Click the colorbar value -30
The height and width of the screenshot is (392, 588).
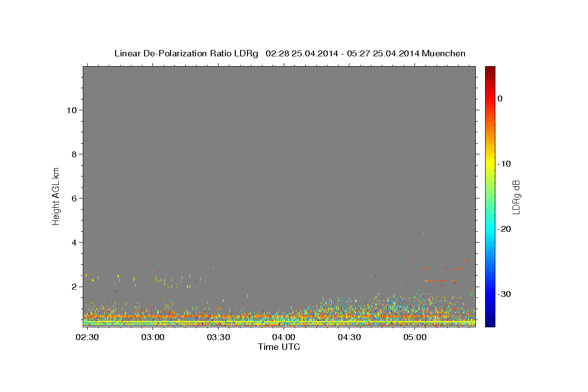(x=505, y=294)
